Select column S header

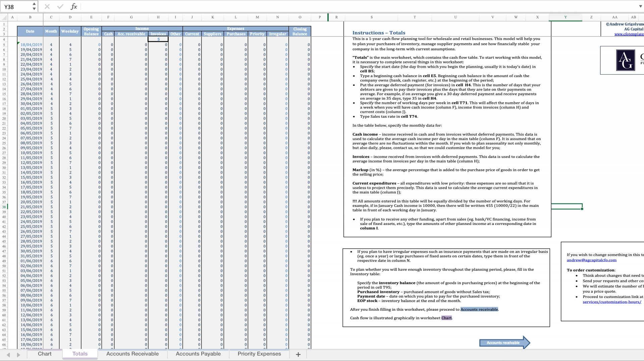(x=371, y=17)
